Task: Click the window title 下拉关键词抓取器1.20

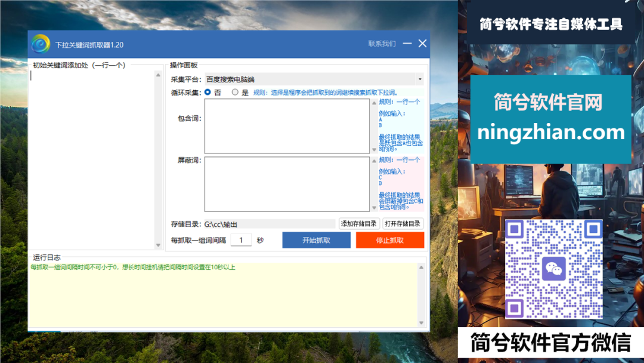Action: tap(89, 45)
